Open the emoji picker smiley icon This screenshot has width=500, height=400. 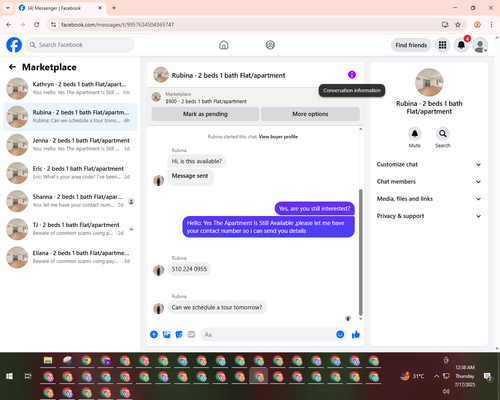(340, 334)
